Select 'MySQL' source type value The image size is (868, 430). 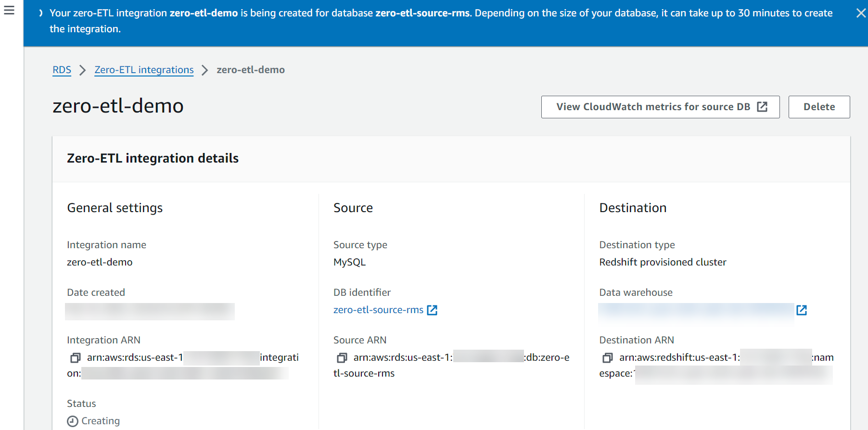[x=349, y=262]
